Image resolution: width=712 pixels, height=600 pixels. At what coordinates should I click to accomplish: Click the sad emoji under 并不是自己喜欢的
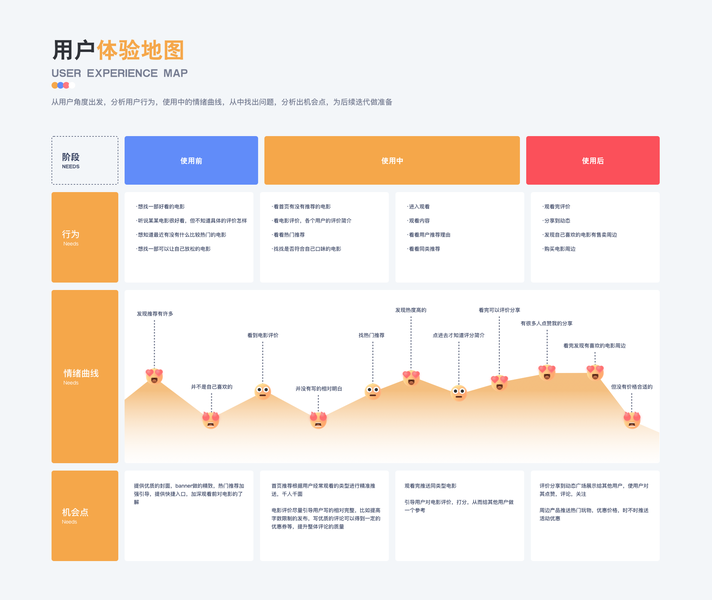pyautogui.click(x=211, y=419)
